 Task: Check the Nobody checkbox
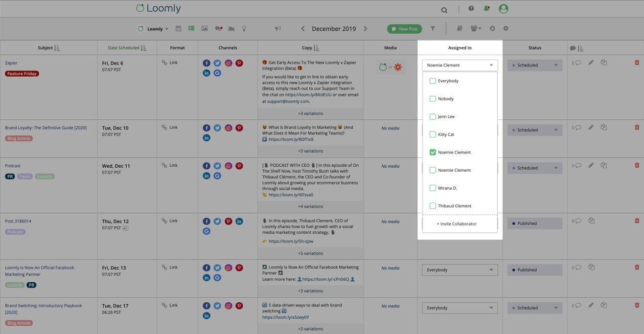coord(433,99)
